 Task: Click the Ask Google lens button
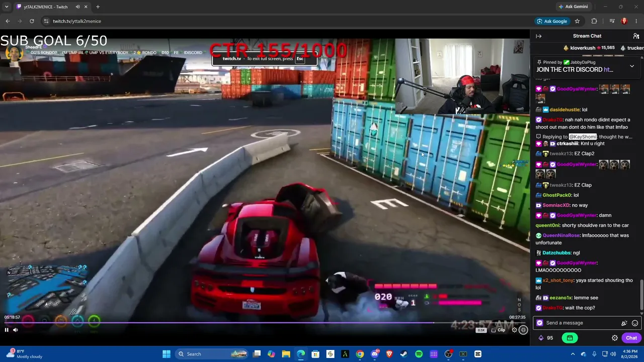click(x=552, y=21)
